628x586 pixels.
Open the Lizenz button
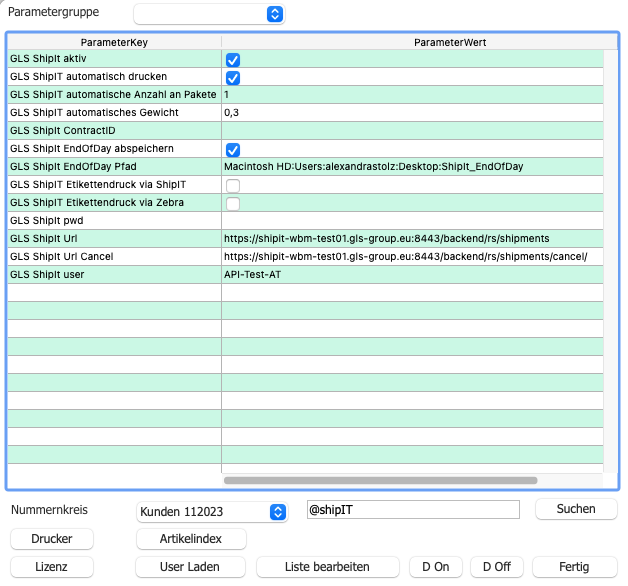[x=52, y=567]
